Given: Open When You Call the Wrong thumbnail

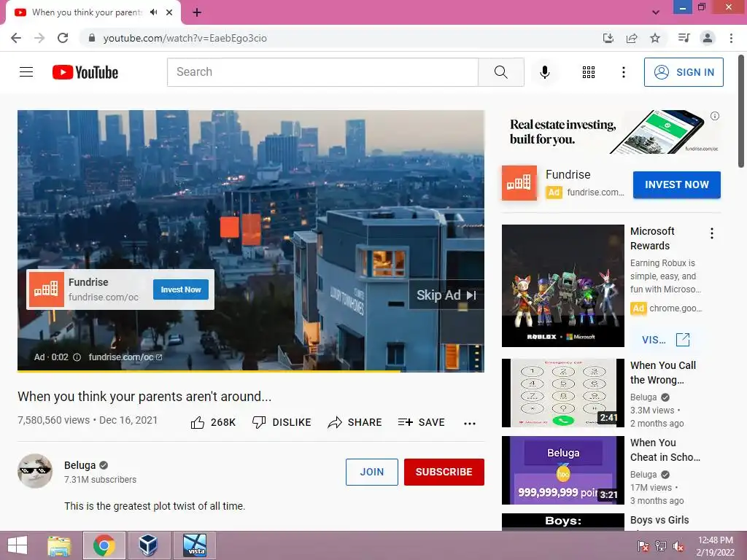Looking at the screenshot, I should [x=562, y=393].
